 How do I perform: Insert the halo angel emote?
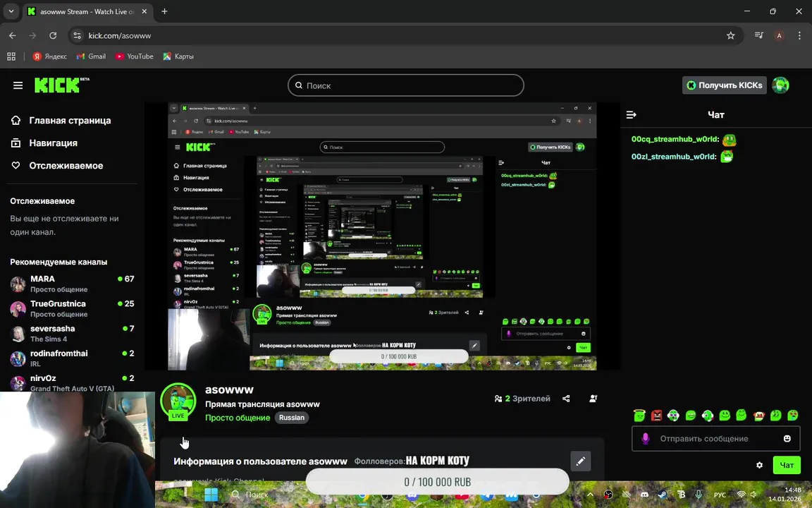pos(639,415)
